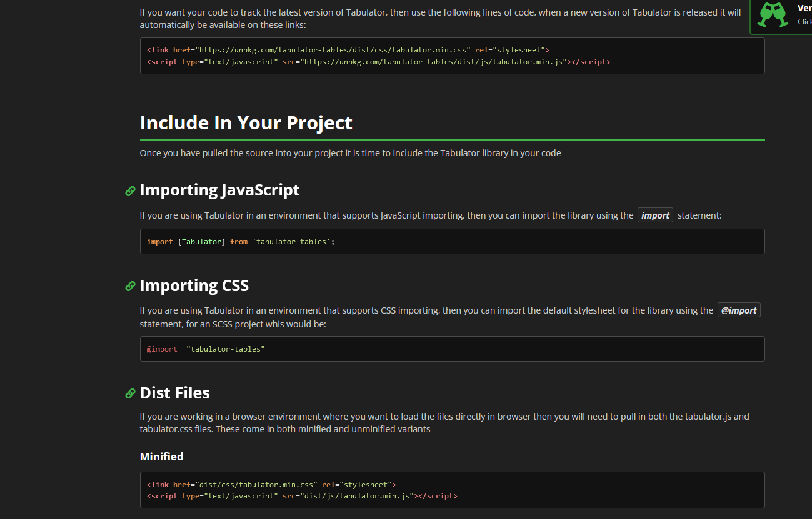Image resolution: width=812 pixels, height=519 pixels.
Task: Click the Tabulator anchor icon nearest page bottom
Action: pos(130,393)
